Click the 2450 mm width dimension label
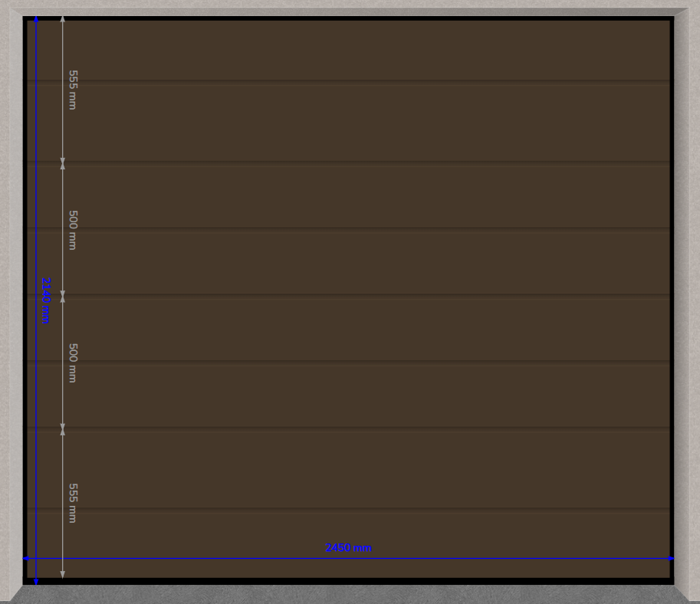 348,548
